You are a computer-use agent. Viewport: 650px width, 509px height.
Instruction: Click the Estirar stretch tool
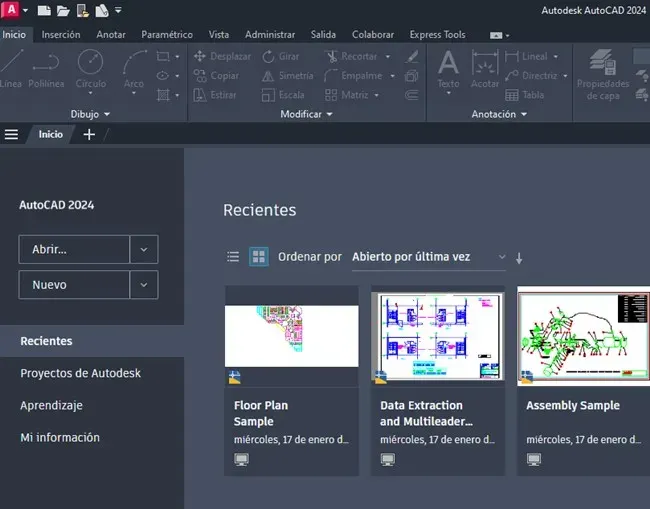[x=215, y=95]
